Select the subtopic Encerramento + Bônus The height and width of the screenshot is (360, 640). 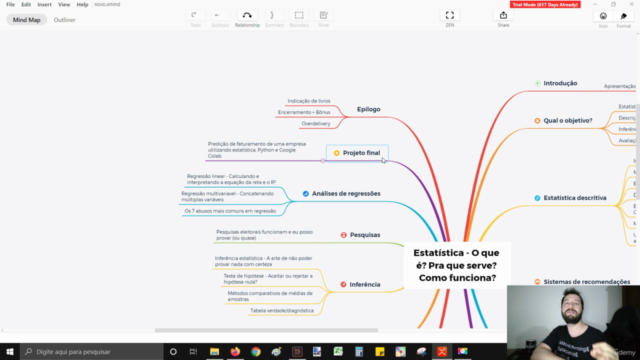304,112
